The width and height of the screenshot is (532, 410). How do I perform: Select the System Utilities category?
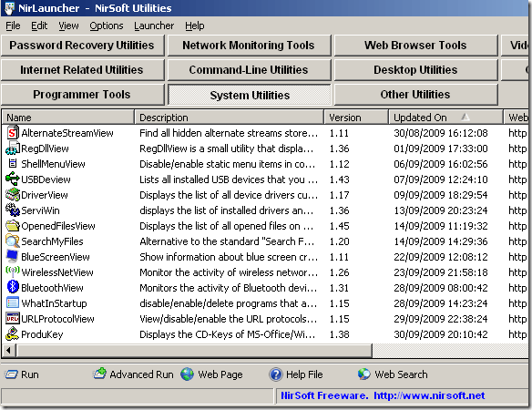click(250, 95)
